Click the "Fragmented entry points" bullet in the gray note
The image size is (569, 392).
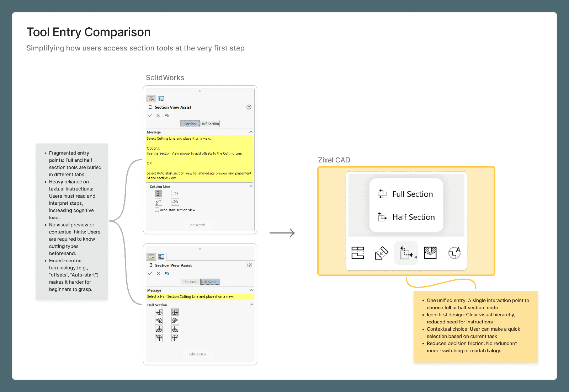[75, 164]
